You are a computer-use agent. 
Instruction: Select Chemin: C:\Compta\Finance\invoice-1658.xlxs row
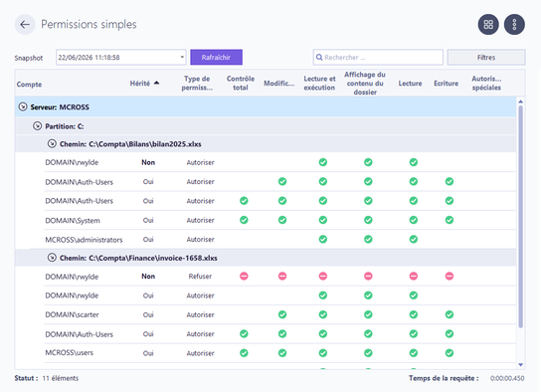tap(266, 258)
